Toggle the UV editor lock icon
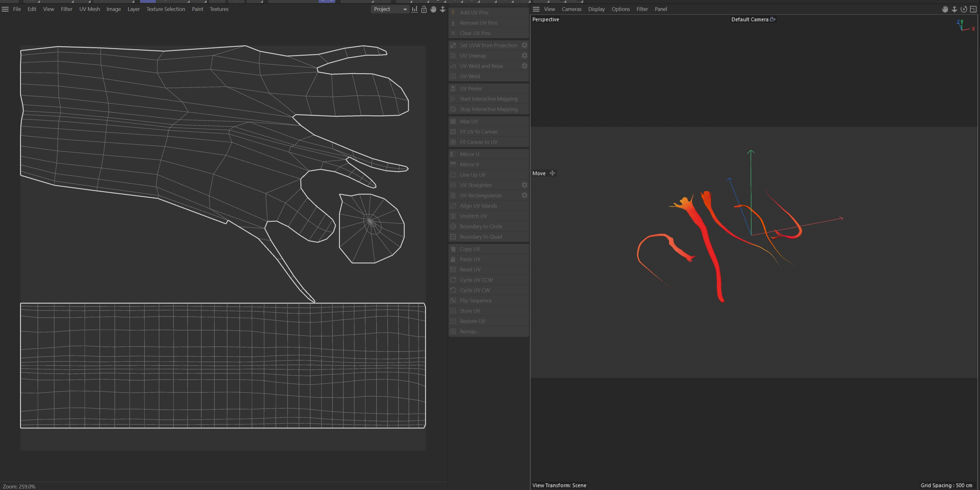 click(424, 9)
